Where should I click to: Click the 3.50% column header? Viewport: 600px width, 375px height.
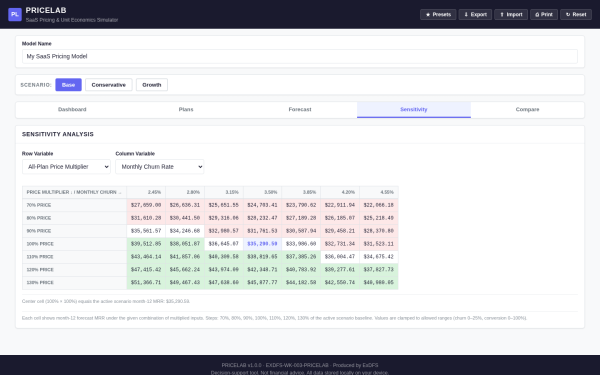click(x=262, y=192)
